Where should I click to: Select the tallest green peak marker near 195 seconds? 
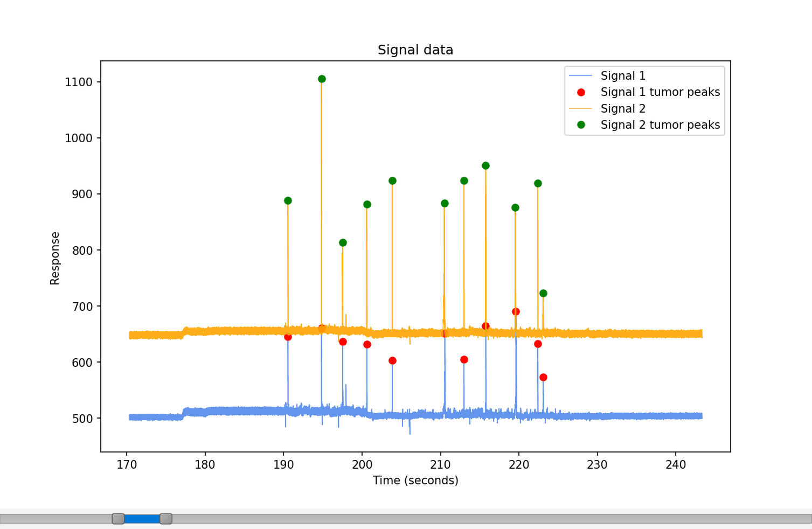[321, 79]
